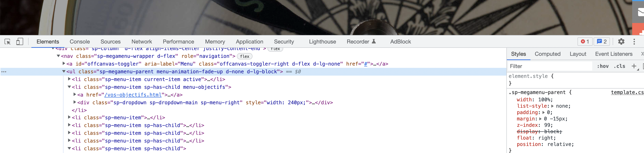Open the AdBlock tab

click(x=401, y=42)
